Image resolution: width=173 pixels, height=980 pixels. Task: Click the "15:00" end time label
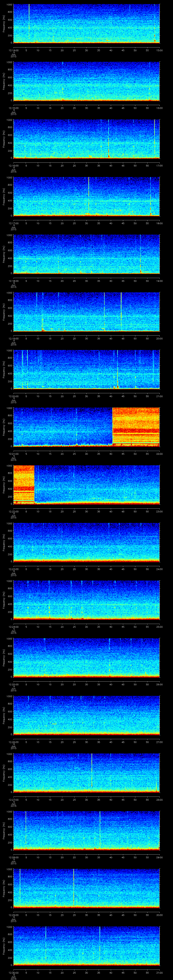[159, 50]
